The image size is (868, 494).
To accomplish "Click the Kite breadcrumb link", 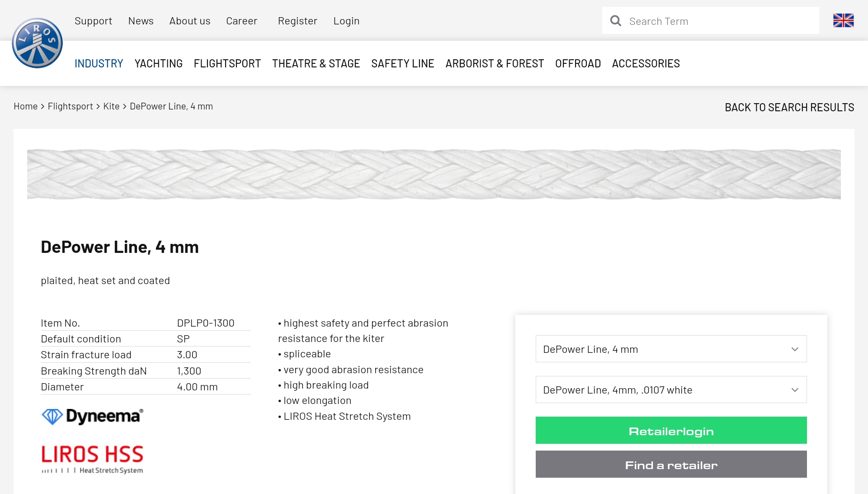I will coord(111,106).
